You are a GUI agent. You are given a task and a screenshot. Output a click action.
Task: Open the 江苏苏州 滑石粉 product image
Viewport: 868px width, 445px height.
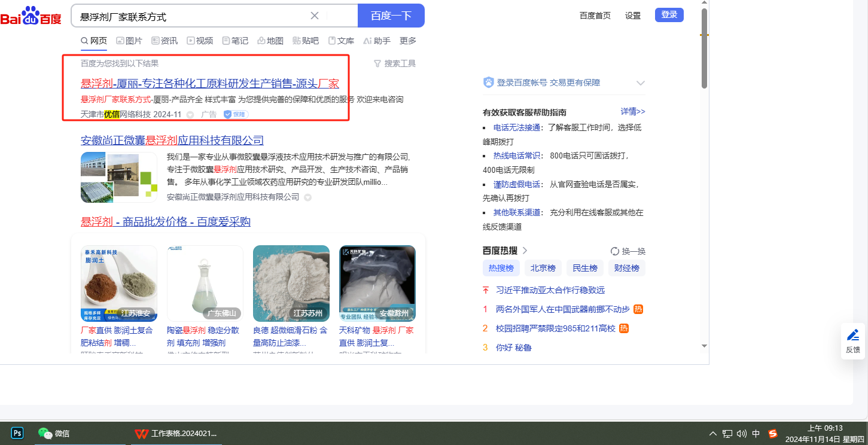pos(291,284)
